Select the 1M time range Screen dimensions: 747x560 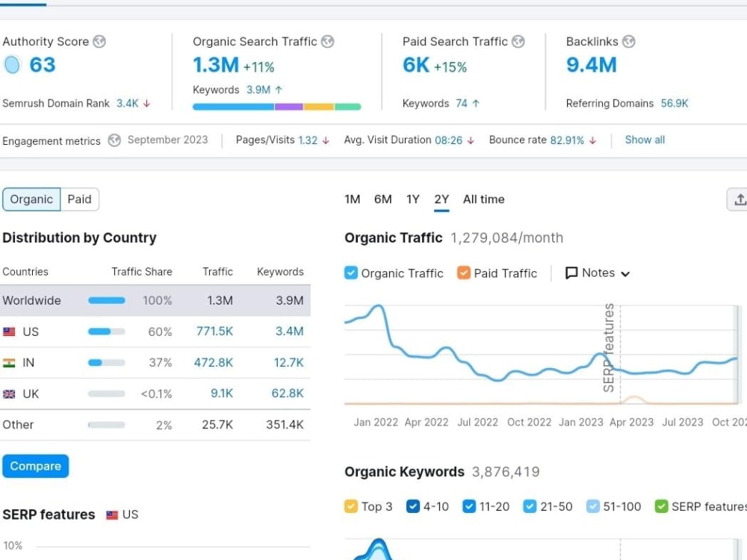click(353, 199)
